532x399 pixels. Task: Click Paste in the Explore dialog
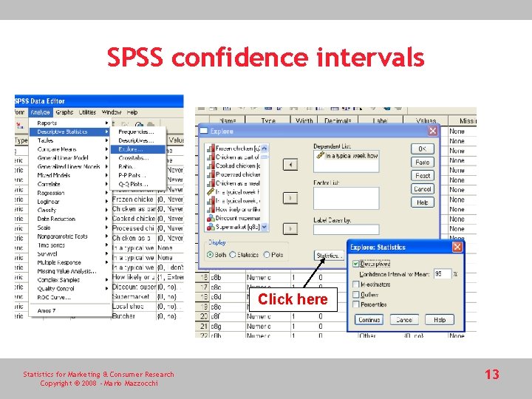pyautogui.click(x=423, y=163)
